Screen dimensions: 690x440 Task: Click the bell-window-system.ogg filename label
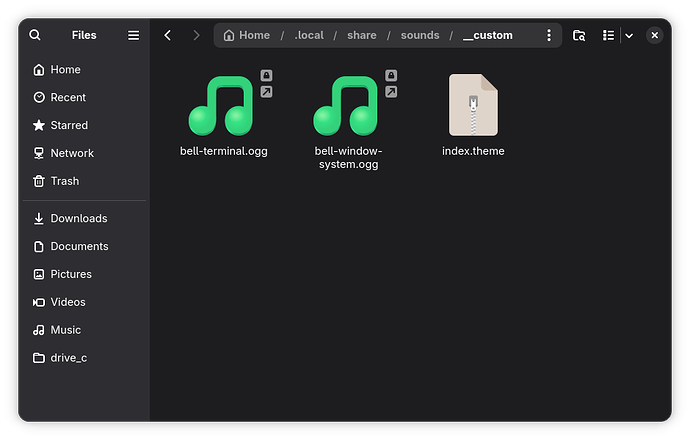[349, 158]
